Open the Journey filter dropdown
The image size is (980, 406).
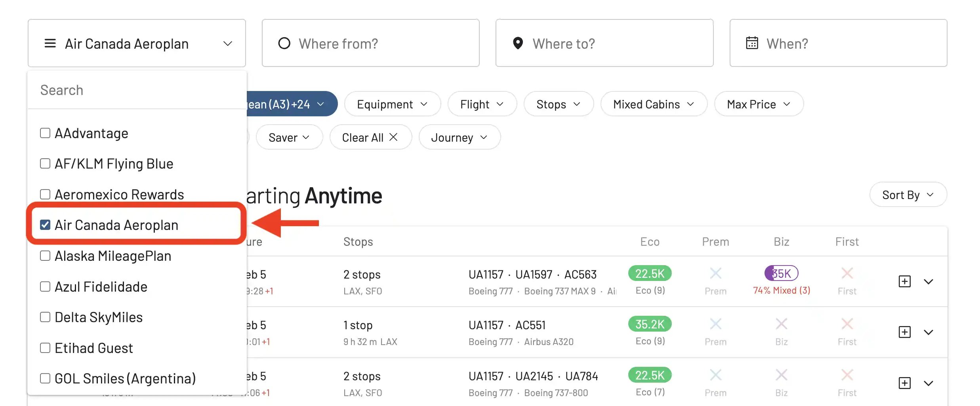click(x=459, y=137)
